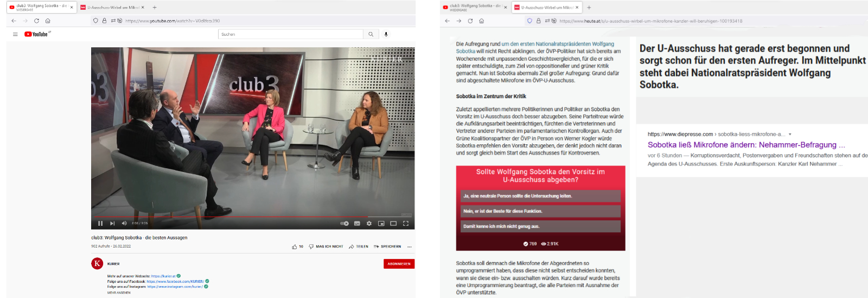
Task: Subscribe via the Abonnieren button
Action: 399,264
